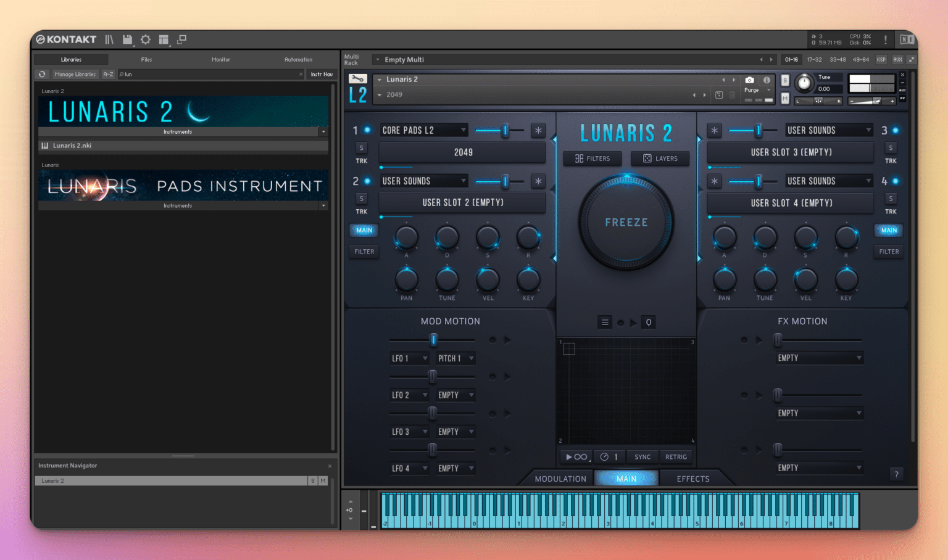Click the Manage Libraries button

coord(75,74)
